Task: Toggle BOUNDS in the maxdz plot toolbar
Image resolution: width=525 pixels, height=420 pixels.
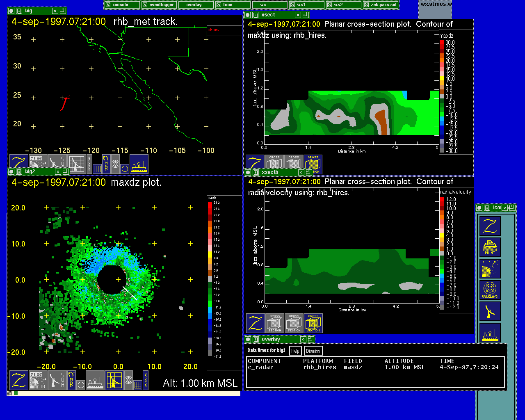Action: (146, 379)
